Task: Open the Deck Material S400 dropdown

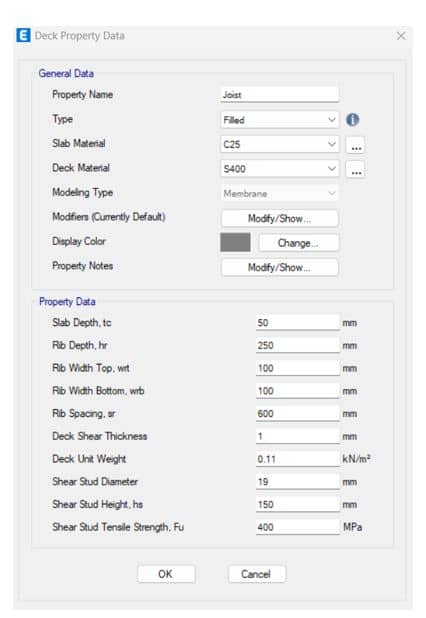Action: click(279, 169)
